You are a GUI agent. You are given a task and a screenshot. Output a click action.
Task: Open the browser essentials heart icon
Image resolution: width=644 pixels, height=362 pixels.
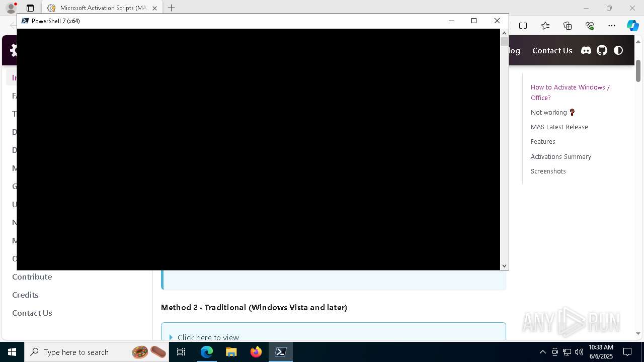(590, 26)
